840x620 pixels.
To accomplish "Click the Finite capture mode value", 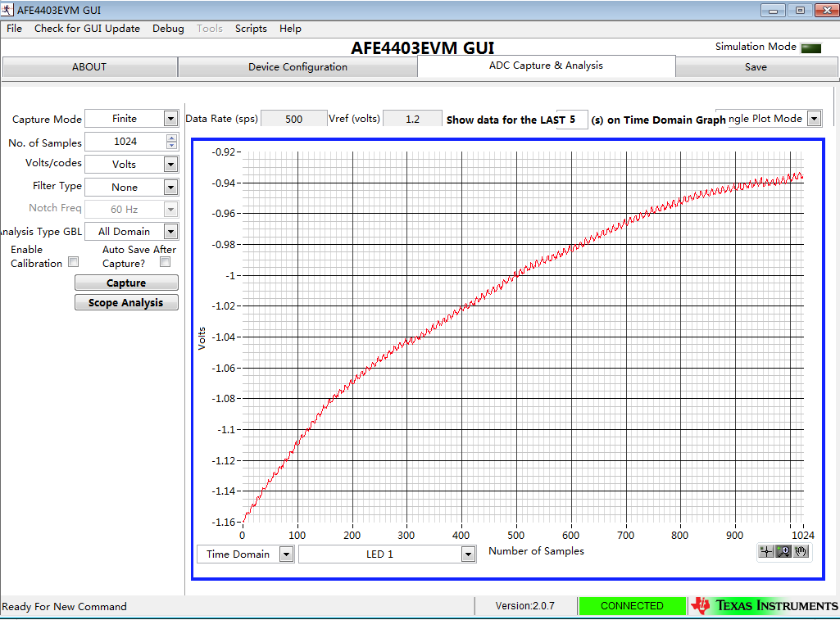I will (125, 118).
